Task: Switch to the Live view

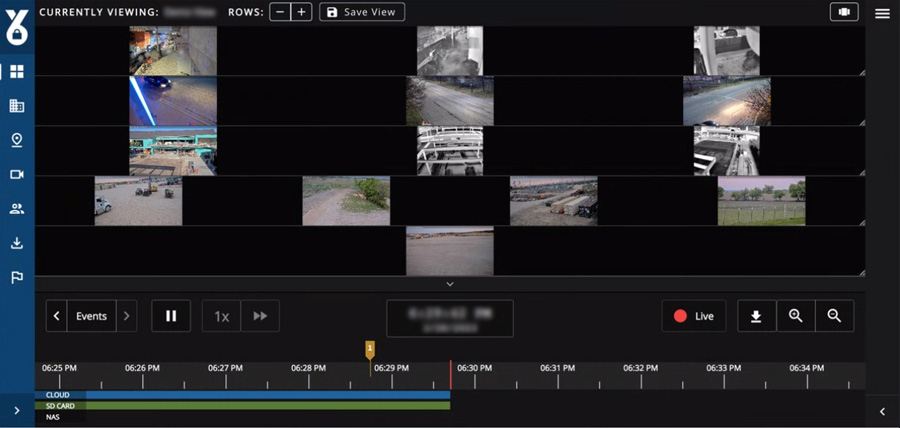Action: [694, 316]
